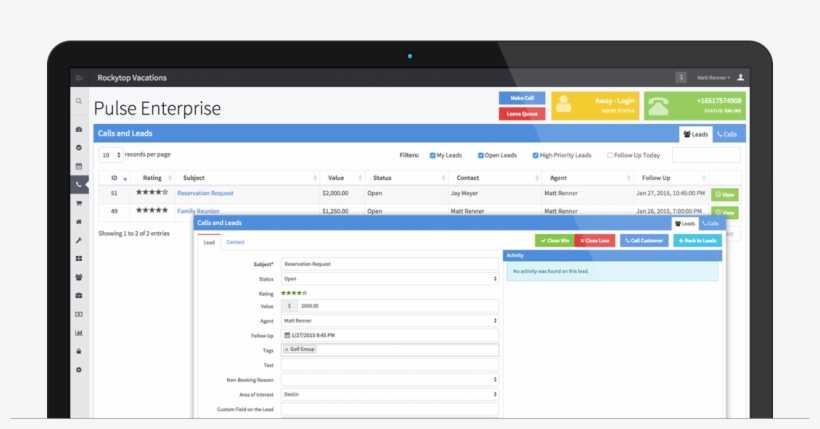This screenshot has height=429, width=820.
Task: Switch to Leads tab in main panel
Action: [696, 134]
